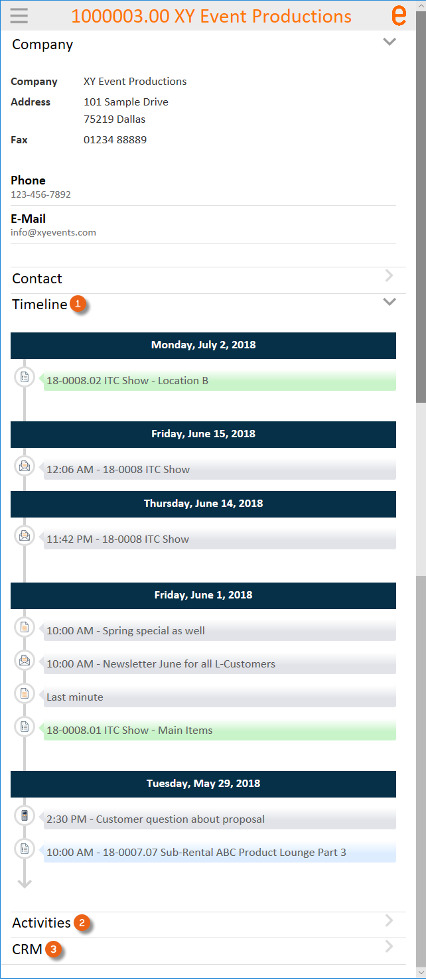Click the email icon beside Newsletter June entry
426x980 pixels.
(25, 660)
